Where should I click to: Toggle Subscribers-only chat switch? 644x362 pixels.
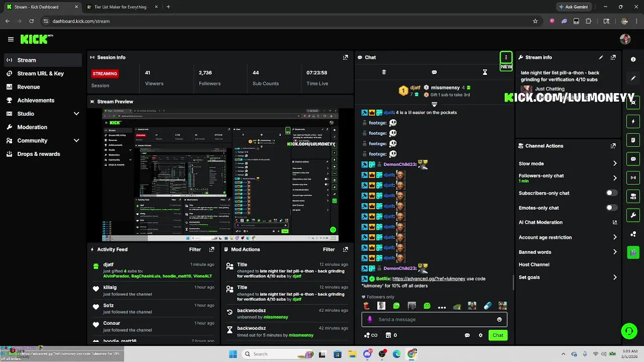coord(611,193)
